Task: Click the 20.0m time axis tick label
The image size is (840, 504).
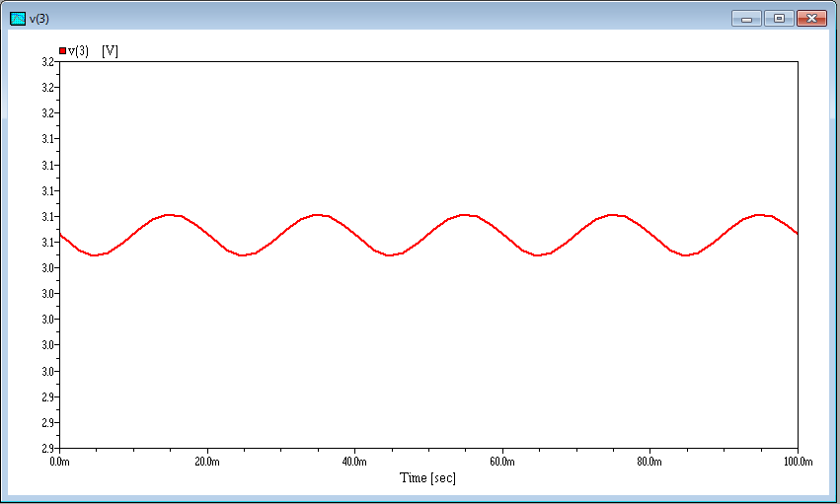Action: pos(207,462)
